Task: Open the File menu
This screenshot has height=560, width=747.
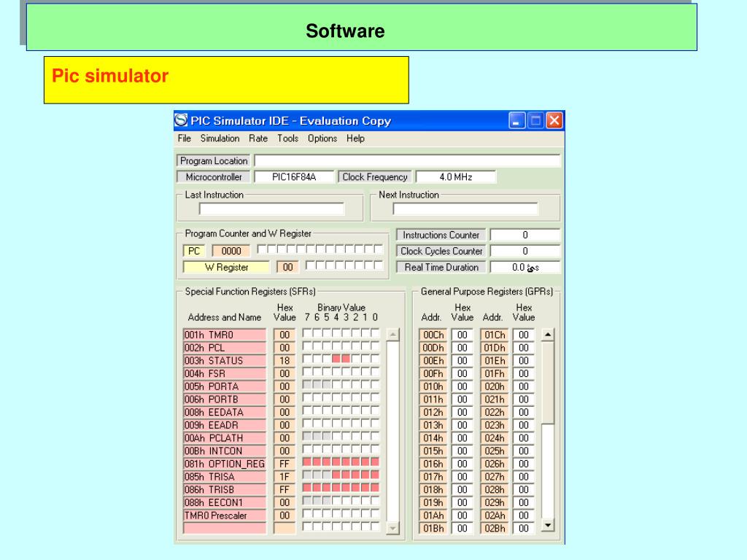Action: point(185,139)
